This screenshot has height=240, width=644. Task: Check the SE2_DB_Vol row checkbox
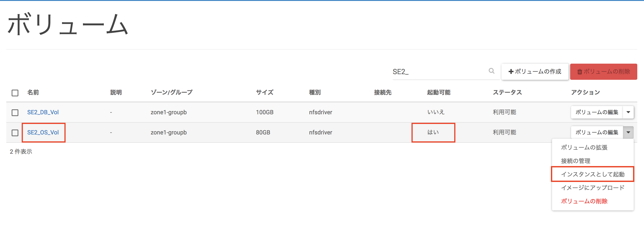click(15, 112)
